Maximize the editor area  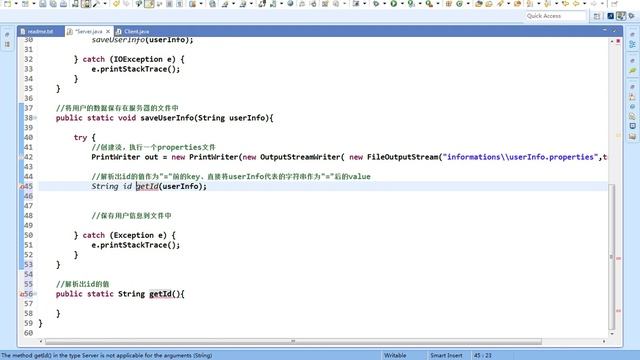pos(614,30)
